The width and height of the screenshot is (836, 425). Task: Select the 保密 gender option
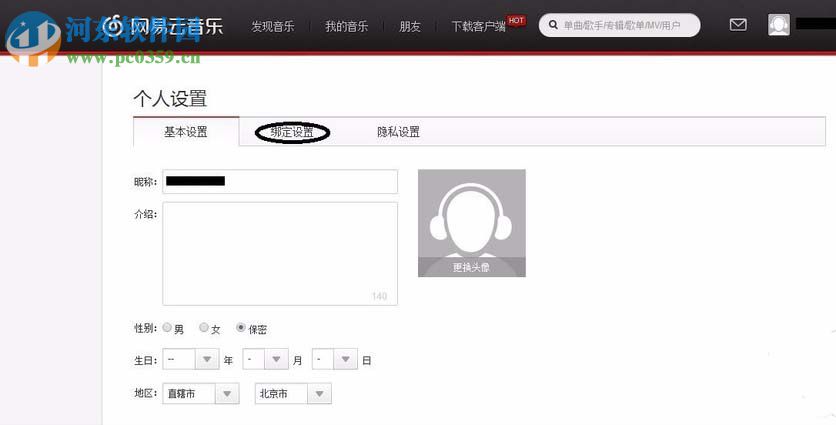[241, 327]
